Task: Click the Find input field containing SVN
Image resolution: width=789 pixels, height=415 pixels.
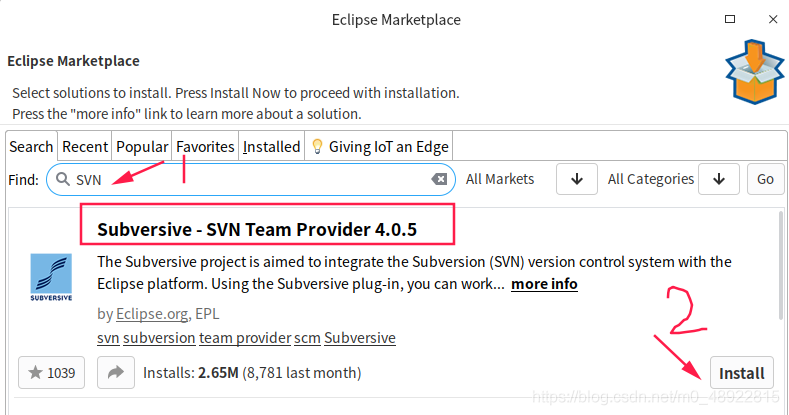Action: coord(250,180)
